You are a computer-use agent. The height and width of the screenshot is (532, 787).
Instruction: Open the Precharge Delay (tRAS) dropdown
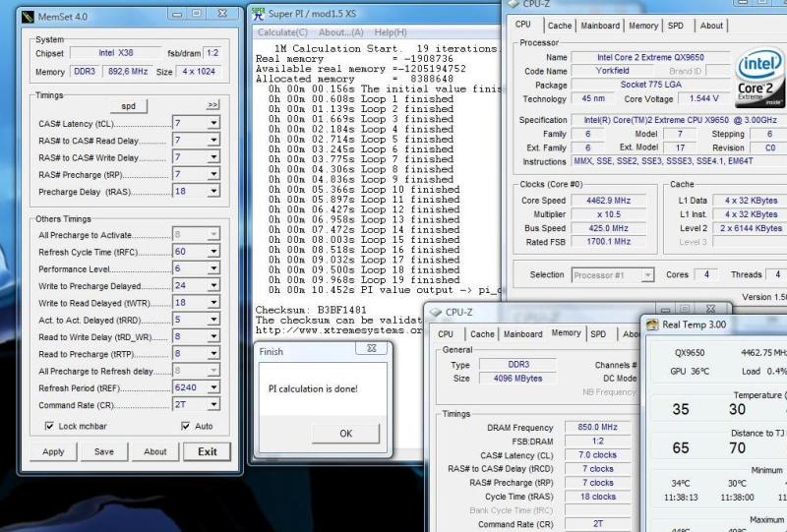tap(213, 191)
